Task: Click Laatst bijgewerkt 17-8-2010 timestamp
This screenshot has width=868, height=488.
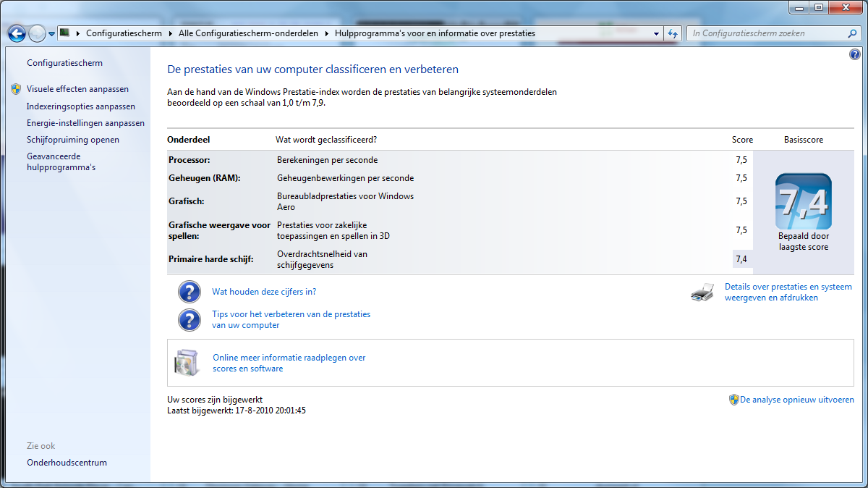Action: click(237, 411)
